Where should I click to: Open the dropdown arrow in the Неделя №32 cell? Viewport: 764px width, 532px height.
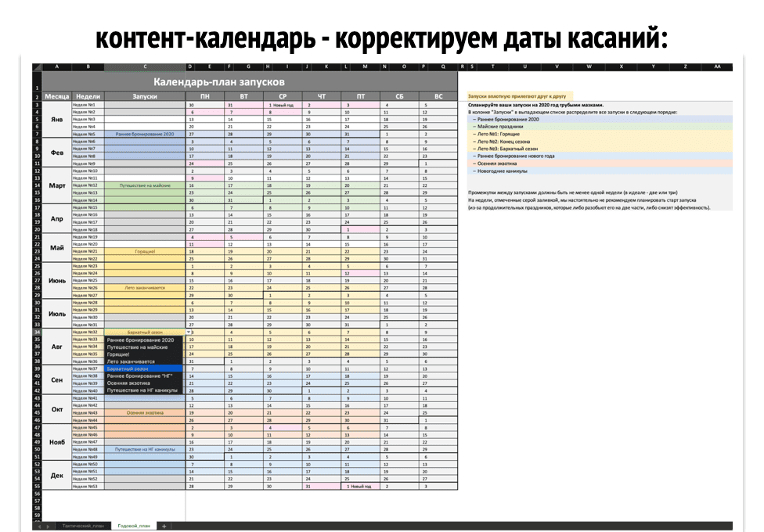click(x=188, y=332)
